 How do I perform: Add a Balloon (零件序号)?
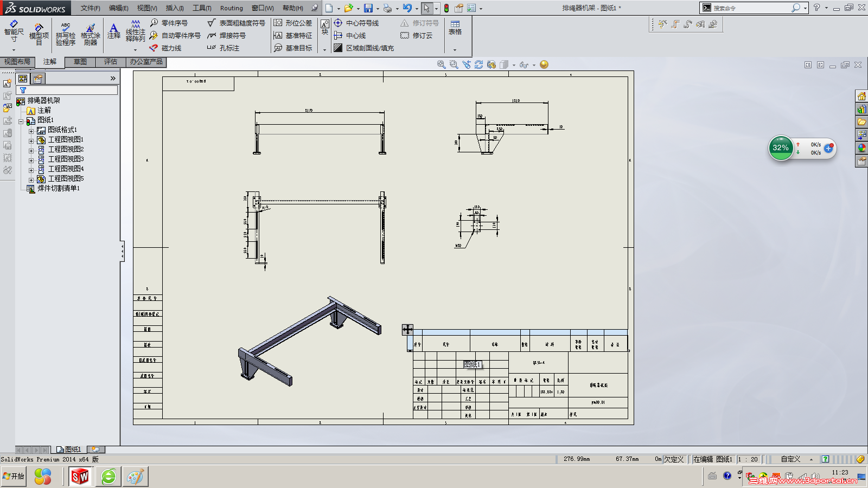click(169, 23)
